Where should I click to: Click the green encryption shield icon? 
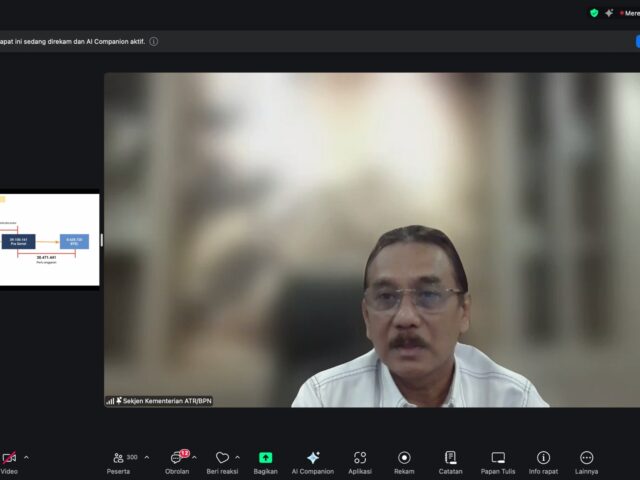[594, 13]
